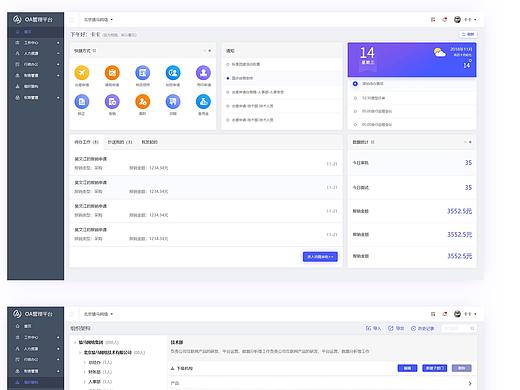This screenshot has width=520, height=390.
Task: Click the blue contact card shortcut icon
Action: point(173,73)
